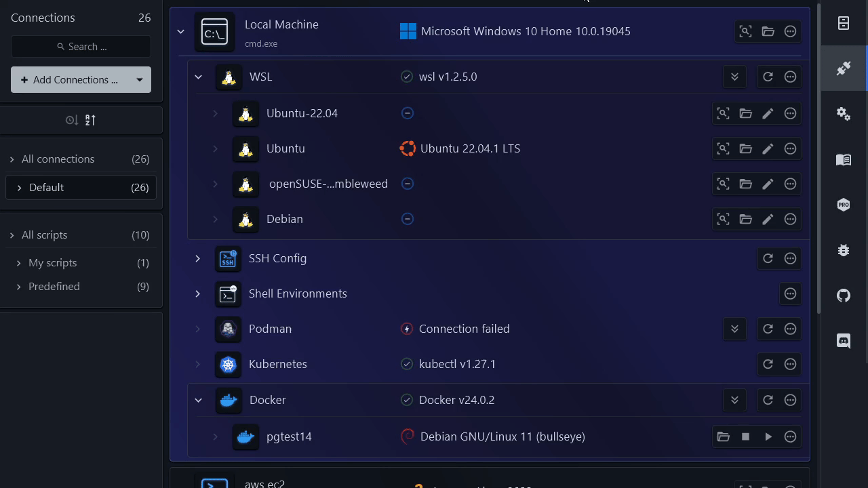Image resolution: width=868 pixels, height=488 pixels.
Task: Expand the Ubuntu-22.04 row chevron
Action: coord(215,113)
